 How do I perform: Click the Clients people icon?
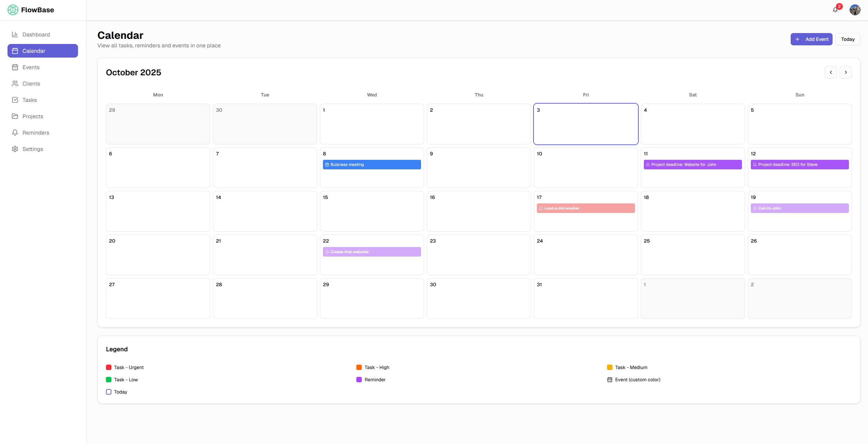15,83
